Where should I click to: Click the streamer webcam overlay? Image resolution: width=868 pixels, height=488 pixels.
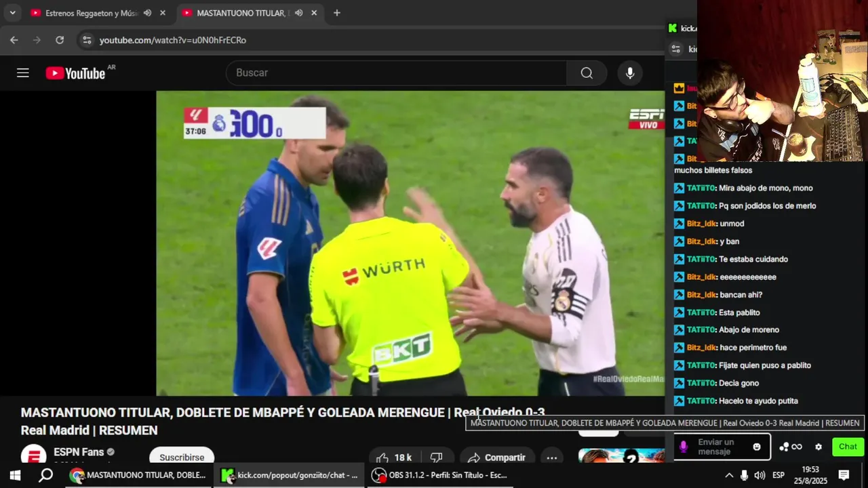tap(783, 81)
